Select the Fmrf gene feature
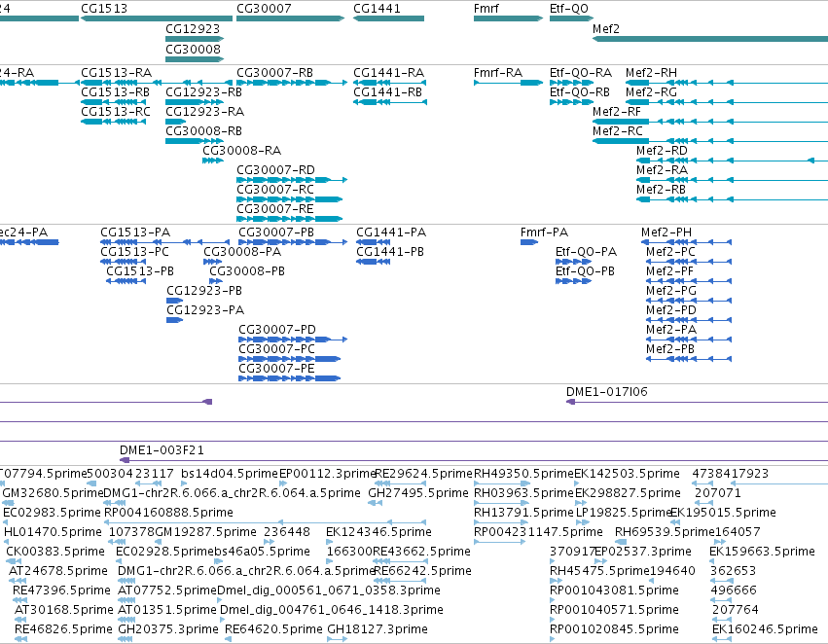Screen dimensions: 828x644 tap(508, 18)
